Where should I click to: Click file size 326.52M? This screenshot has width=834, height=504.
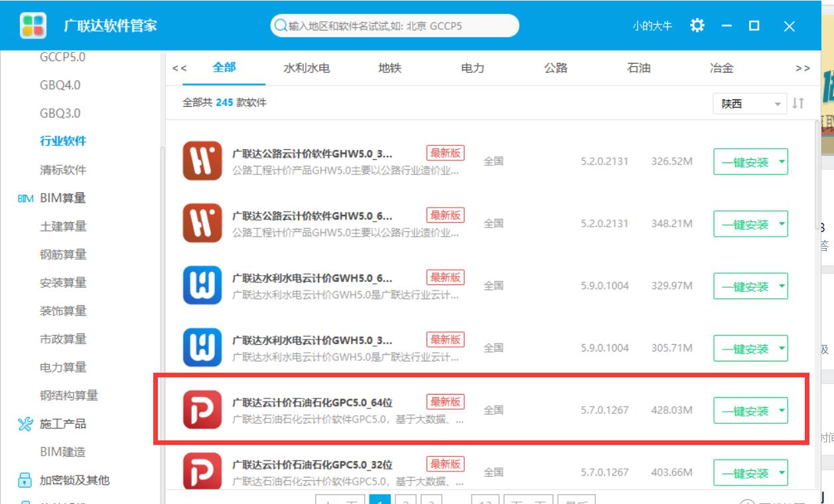pos(672,162)
